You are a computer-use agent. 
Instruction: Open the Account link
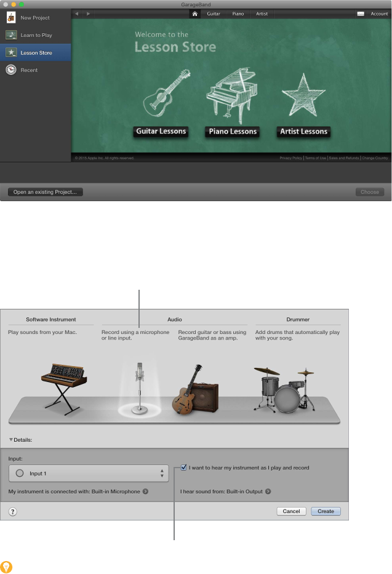[379, 14]
